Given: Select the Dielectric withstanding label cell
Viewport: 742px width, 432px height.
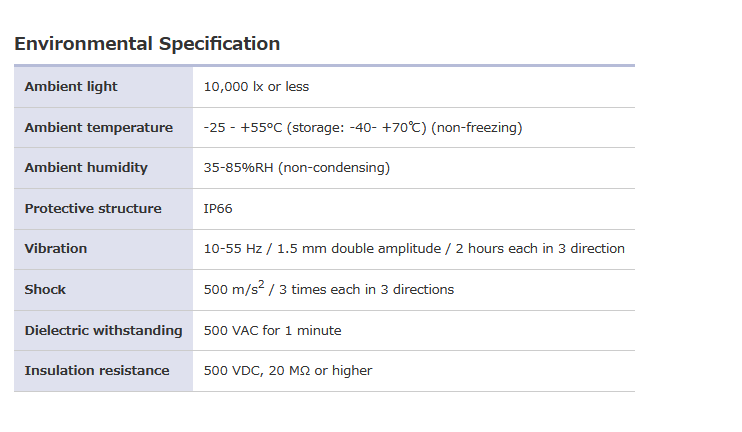Looking at the screenshot, I should coord(103,331).
